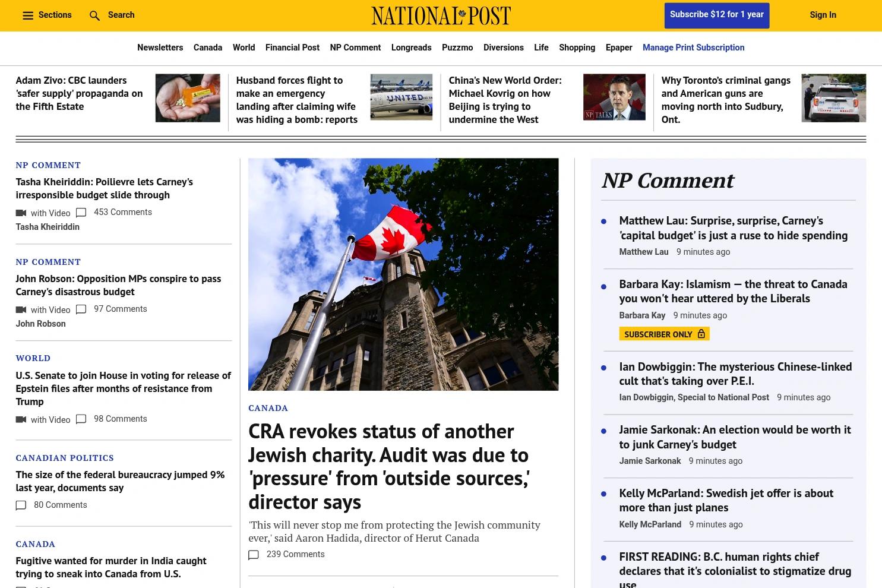Open Epaper nav item
This screenshot has height=588, width=882.
tap(619, 48)
